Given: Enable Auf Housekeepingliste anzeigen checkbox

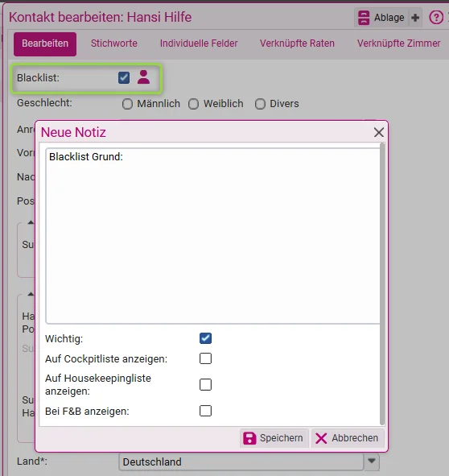Looking at the screenshot, I should [205, 385].
